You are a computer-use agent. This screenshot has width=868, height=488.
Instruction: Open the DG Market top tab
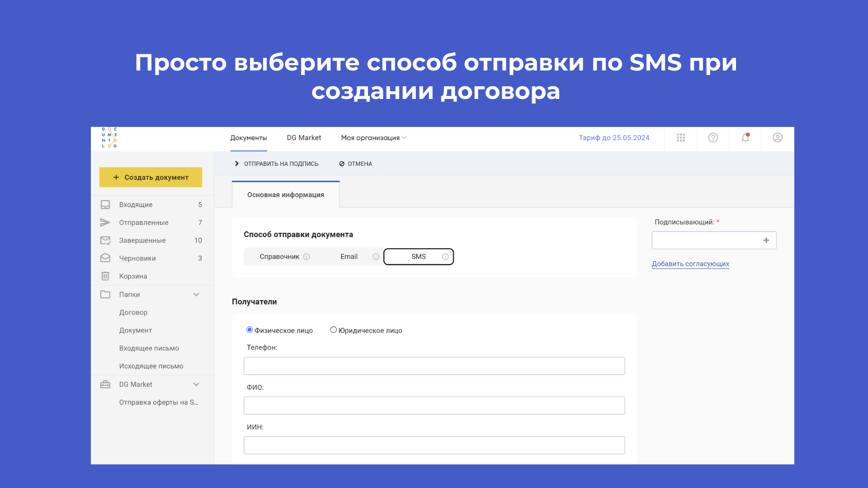[x=304, y=138]
